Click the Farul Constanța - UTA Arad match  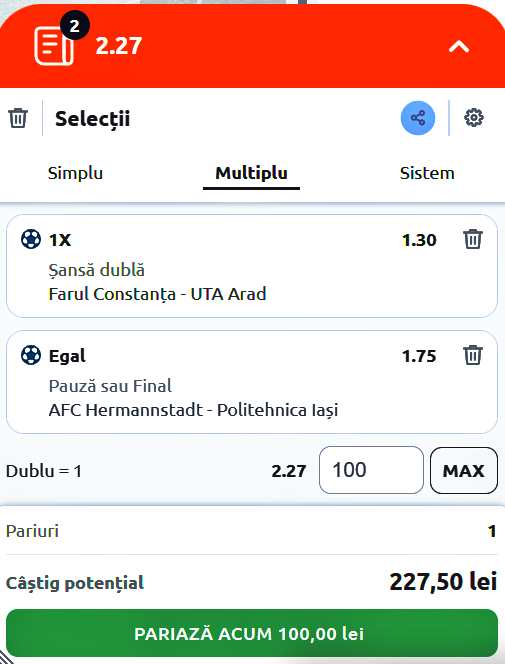coord(157,294)
